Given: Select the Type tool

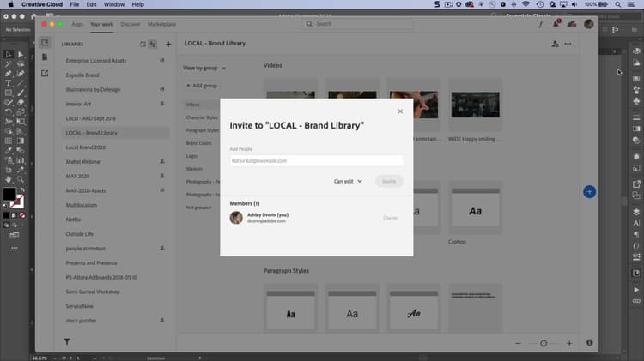Looking at the screenshot, I should click(9, 83).
